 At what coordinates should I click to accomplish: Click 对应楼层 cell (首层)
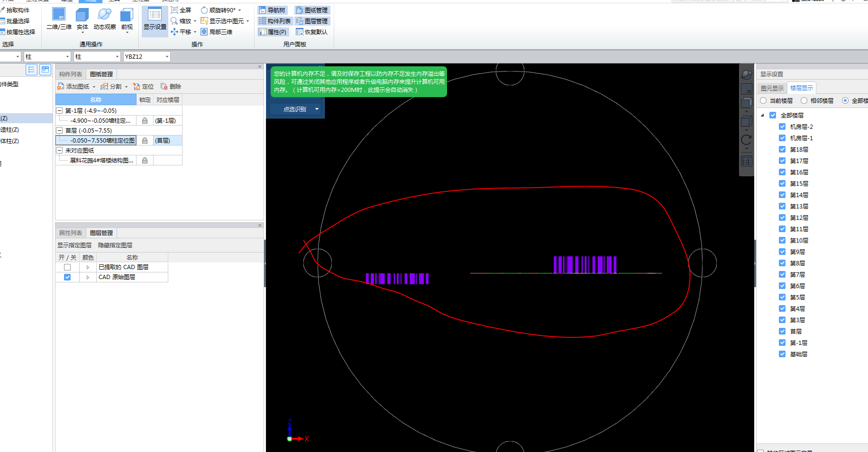tap(167, 141)
